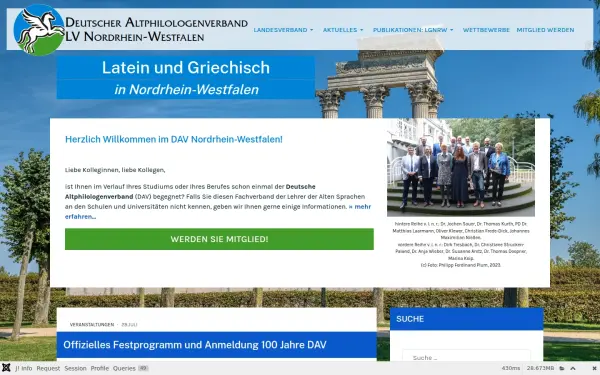The width and height of the screenshot is (600, 375).
Task: Open the Profile tab in debug bar
Action: (100, 368)
